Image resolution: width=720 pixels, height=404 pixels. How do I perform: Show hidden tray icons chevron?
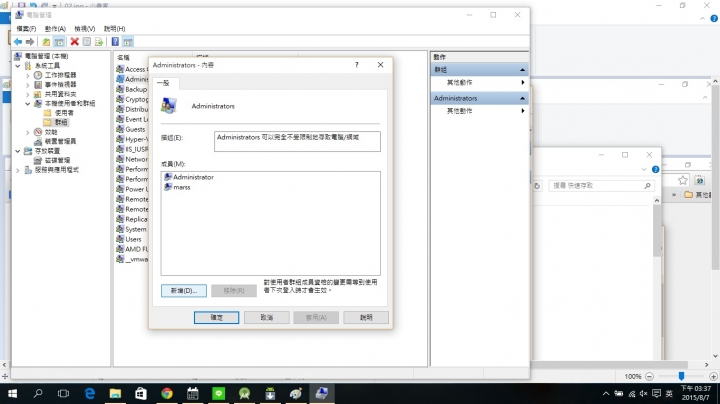click(x=606, y=393)
